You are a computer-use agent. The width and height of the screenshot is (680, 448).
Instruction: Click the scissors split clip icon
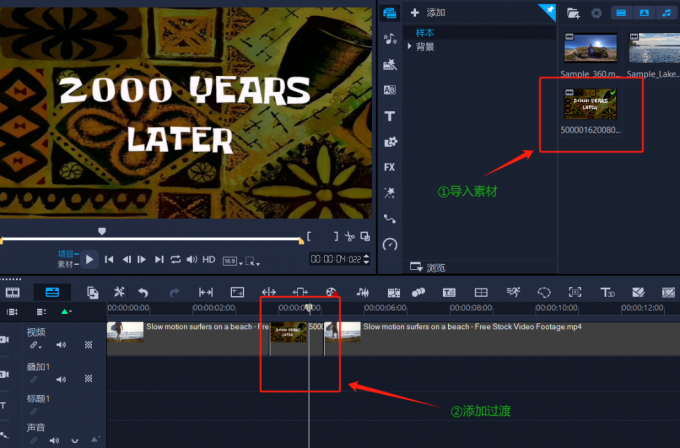pyautogui.click(x=348, y=237)
